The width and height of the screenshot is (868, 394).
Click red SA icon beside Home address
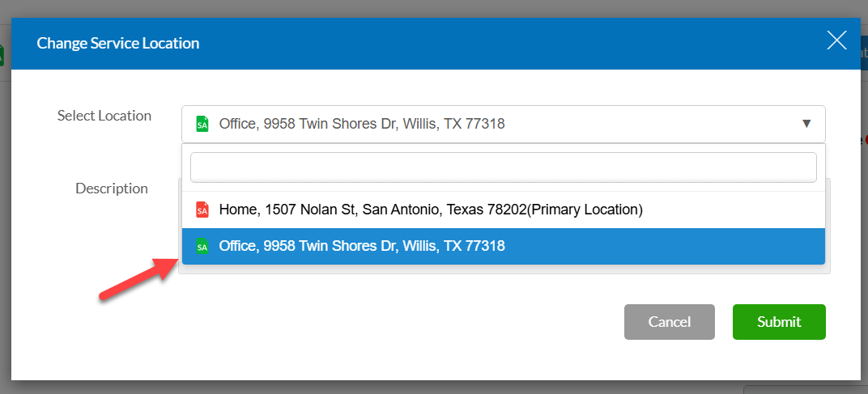[202, 210]
